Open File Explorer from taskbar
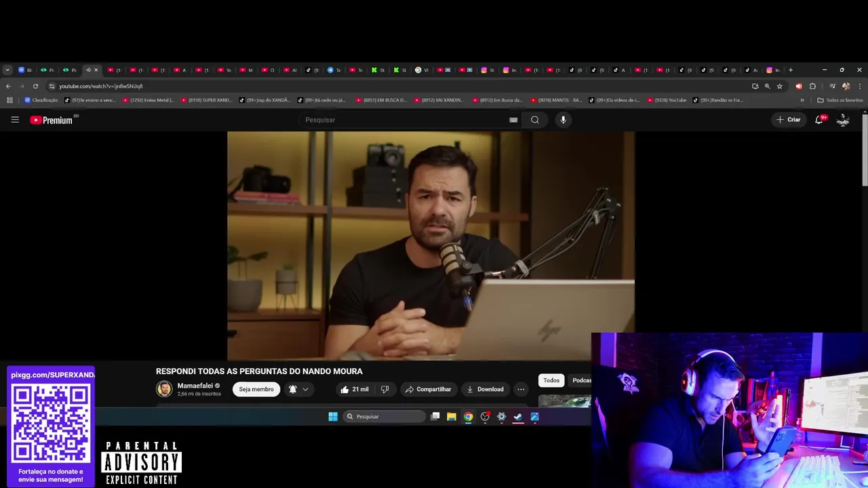868x488 pixels. 452,417
